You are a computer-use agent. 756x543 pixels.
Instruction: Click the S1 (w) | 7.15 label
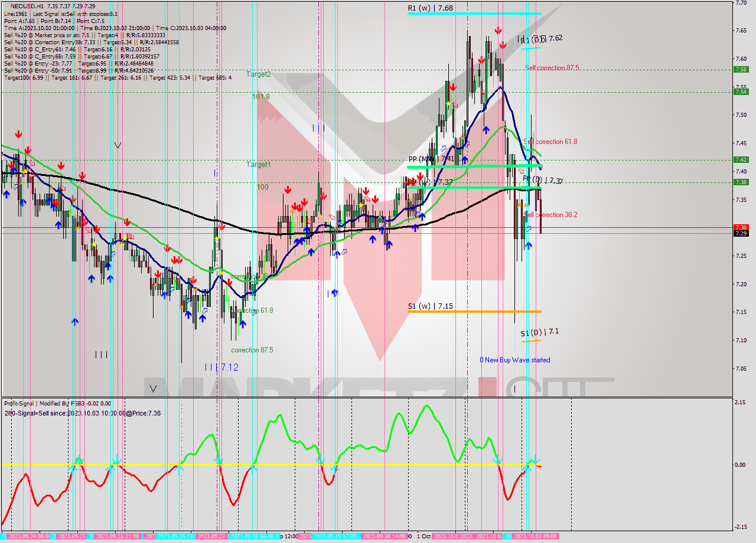(431, 306)
